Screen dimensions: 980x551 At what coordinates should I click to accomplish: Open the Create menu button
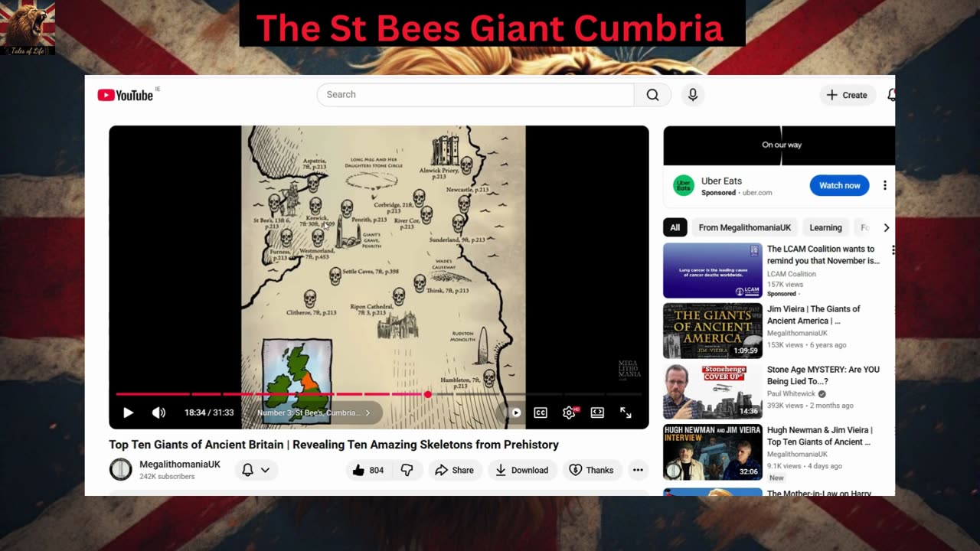(x=847, y=95)
